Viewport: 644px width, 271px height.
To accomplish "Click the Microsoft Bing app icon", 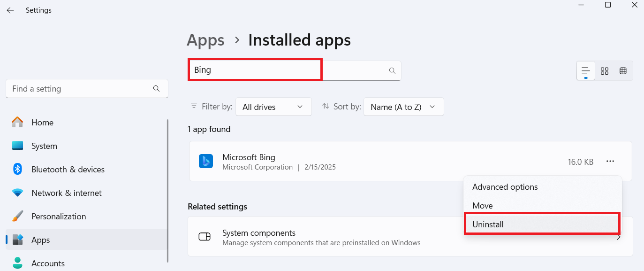I will click(205, 161).
